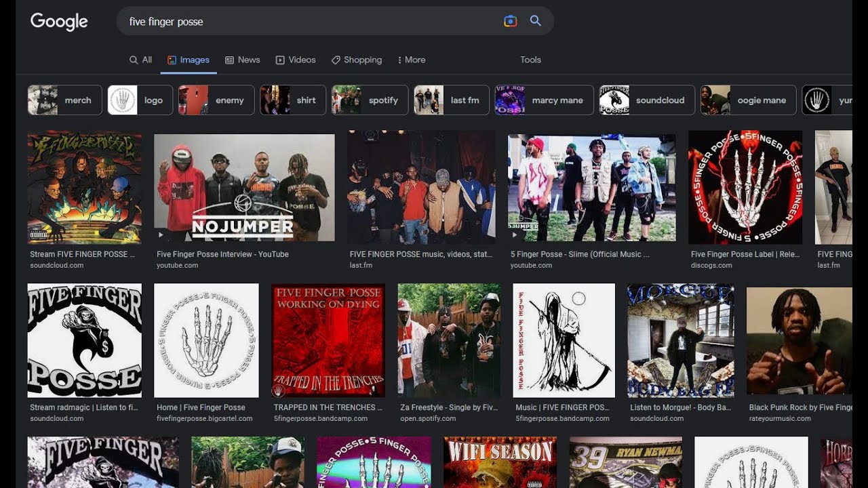868x488 pixels.
Task: Open the Black Punk Rock image result
Action: (799, 341)
